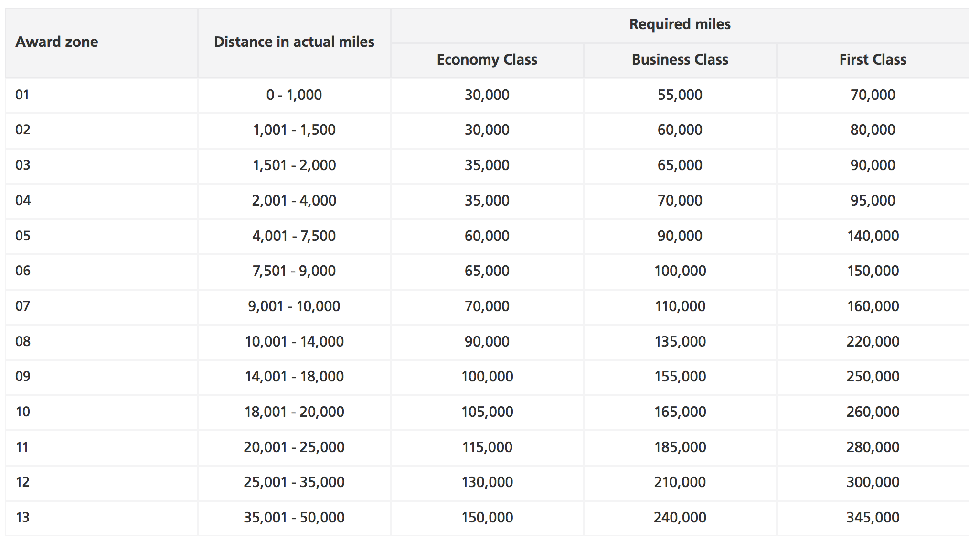This screenshot has height=543, width=980.
Task: Click the 0 - 1,000 distance cell
Action: click(294, 95)
